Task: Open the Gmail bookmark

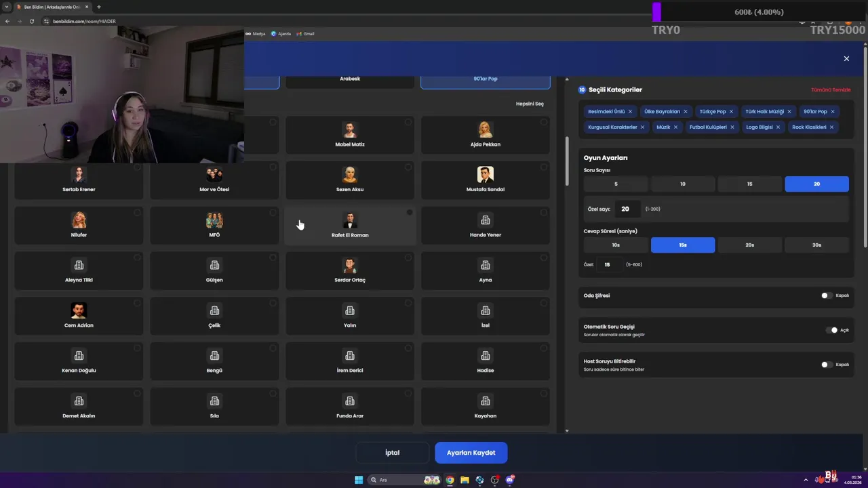Action: click(305, 33)
